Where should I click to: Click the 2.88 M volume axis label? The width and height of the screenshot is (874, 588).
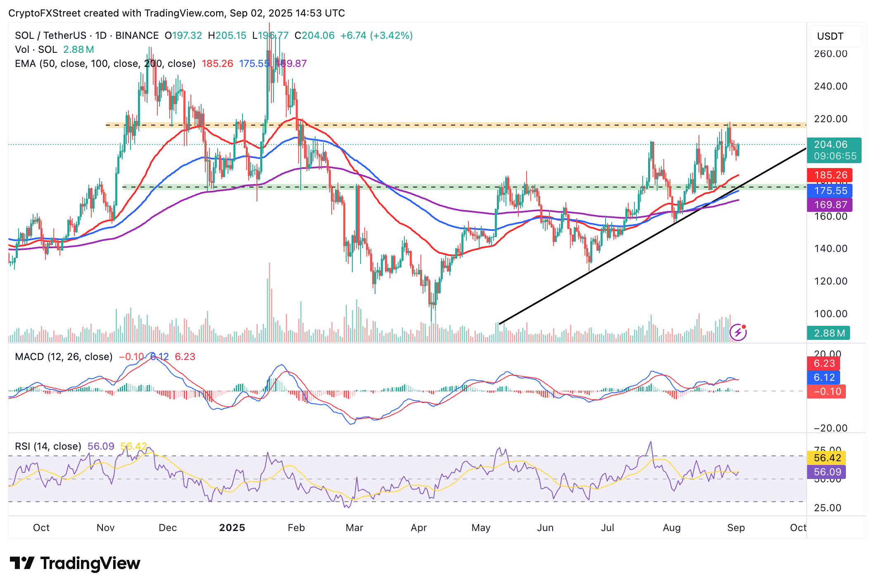point(829,333)
